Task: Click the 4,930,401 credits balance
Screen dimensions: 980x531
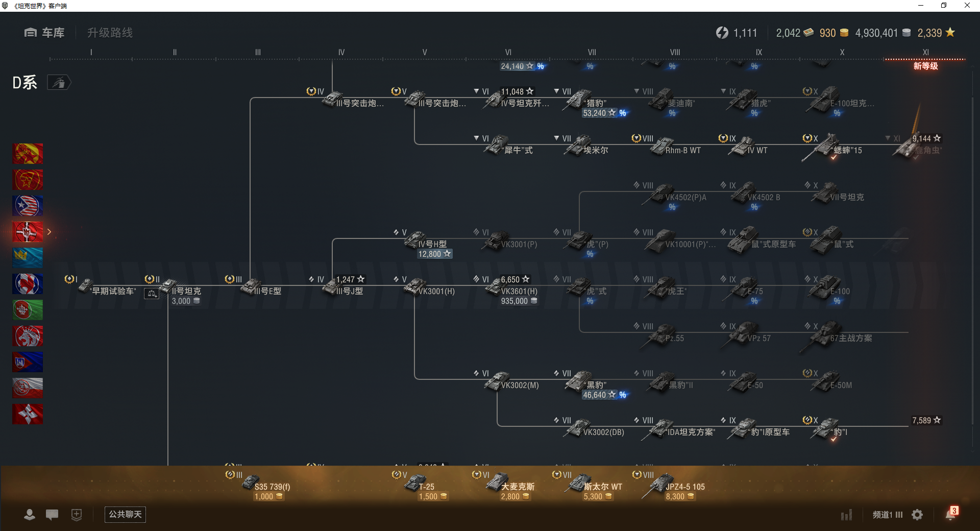Action: click(x=883, y=33)
